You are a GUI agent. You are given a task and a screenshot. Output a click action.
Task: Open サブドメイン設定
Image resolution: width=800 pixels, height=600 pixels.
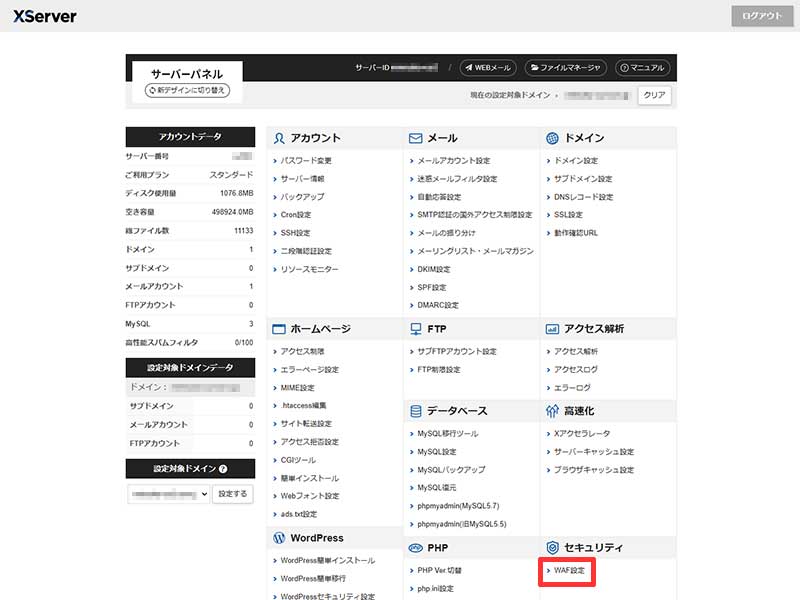tap(583, 179)
